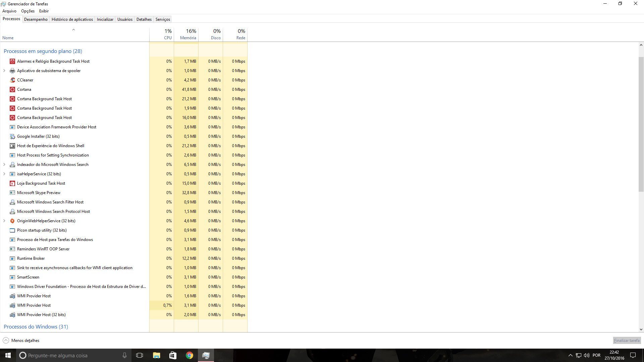Viewport: 644px width, 362px height.
Task: Click the Cortana process icon
Action: tap(12, 89)
